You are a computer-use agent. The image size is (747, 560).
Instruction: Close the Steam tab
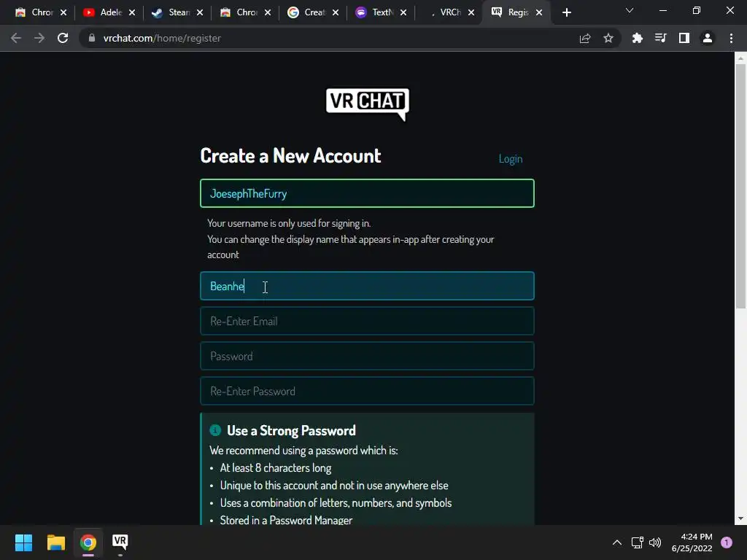click(x=200, y=12)
